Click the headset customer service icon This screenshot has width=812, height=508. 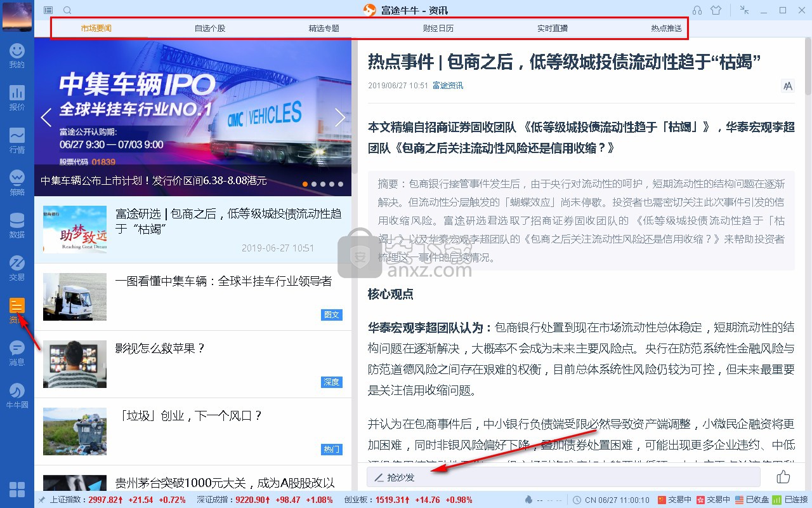coord(697,10)
